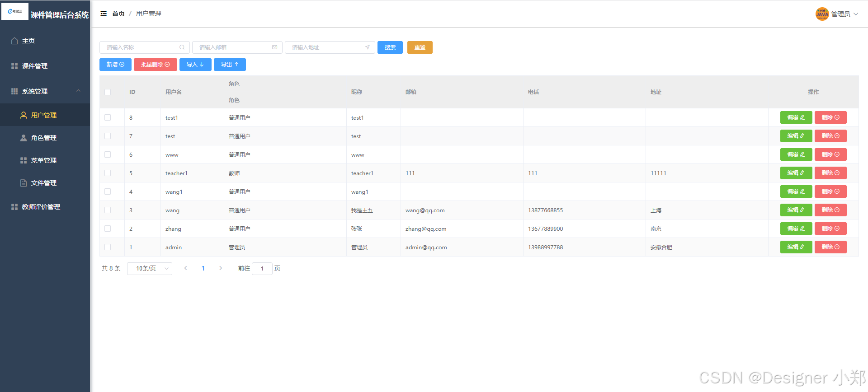Delete the www user row

[830, 154]
